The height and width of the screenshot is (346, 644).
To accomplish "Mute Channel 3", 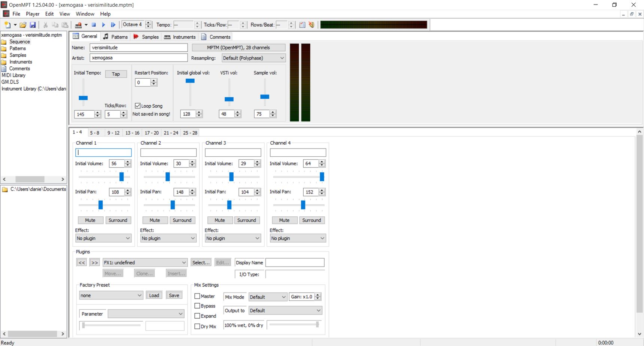I will click(x=220, y=220).
